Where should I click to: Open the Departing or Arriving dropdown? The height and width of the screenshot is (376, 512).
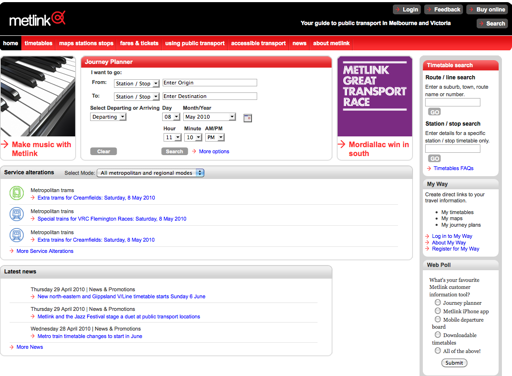point(108,117)
